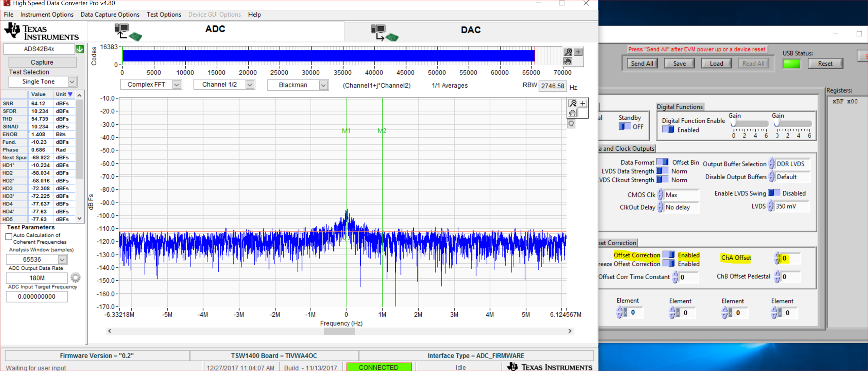Toggle Enable LVDS Swing switch
This screenshot has width=868, height=371.
coord(774,193)
